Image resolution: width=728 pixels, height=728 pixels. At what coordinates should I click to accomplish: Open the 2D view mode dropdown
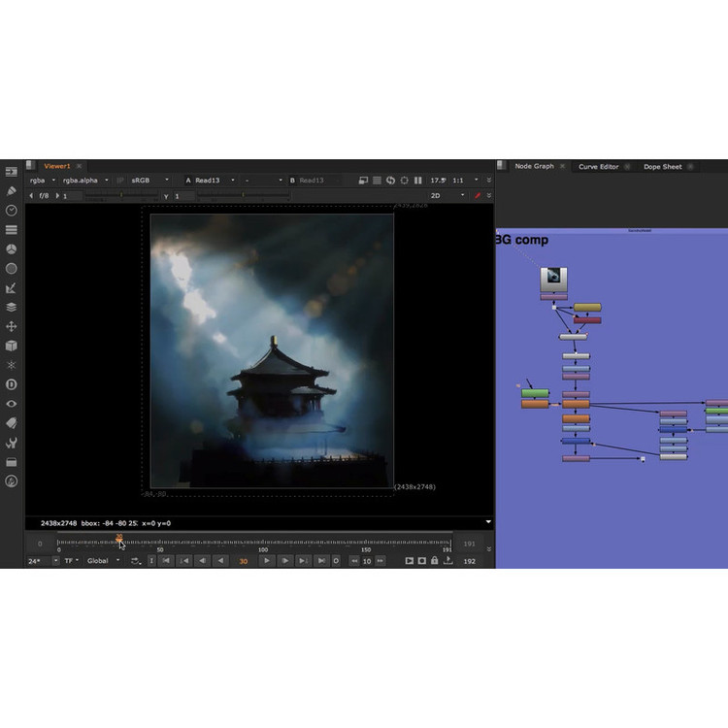[447, 195]
